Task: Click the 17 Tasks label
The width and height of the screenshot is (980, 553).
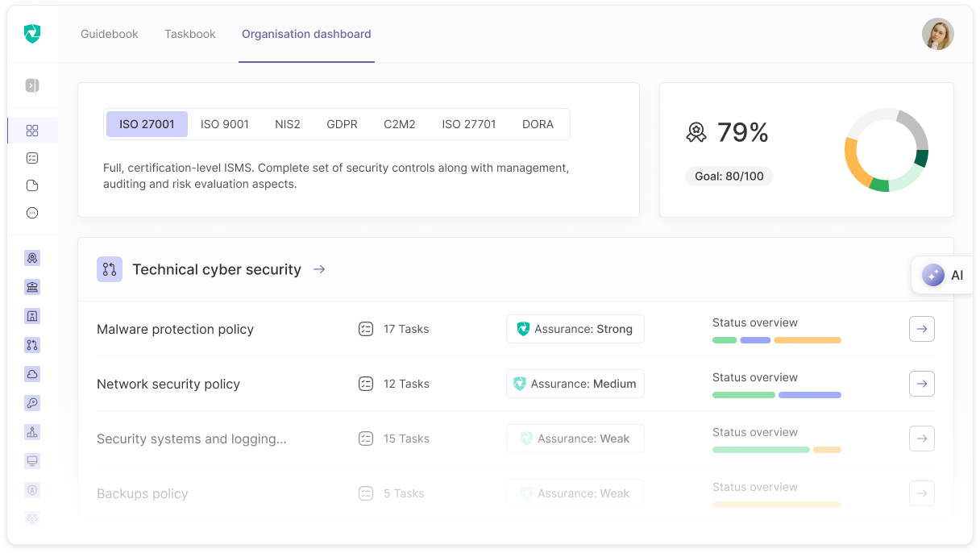Action: click(x=406, y=329)
